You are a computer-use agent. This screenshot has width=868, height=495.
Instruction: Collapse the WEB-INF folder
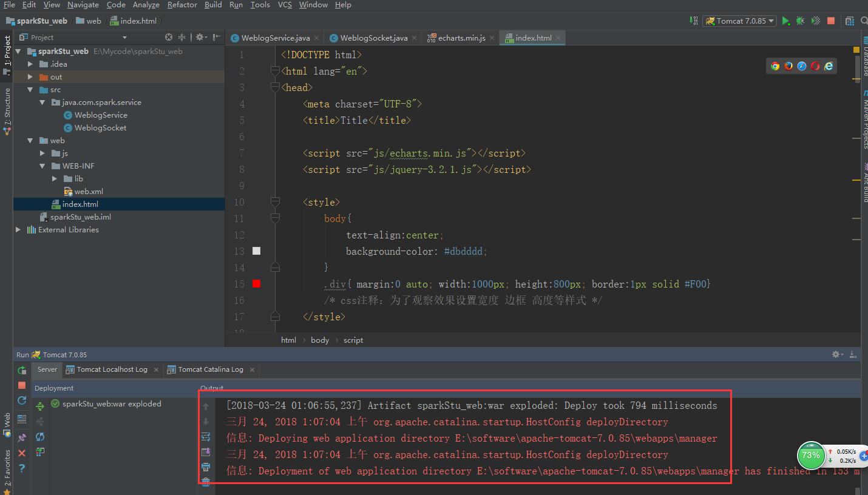(x=42, y=166)
